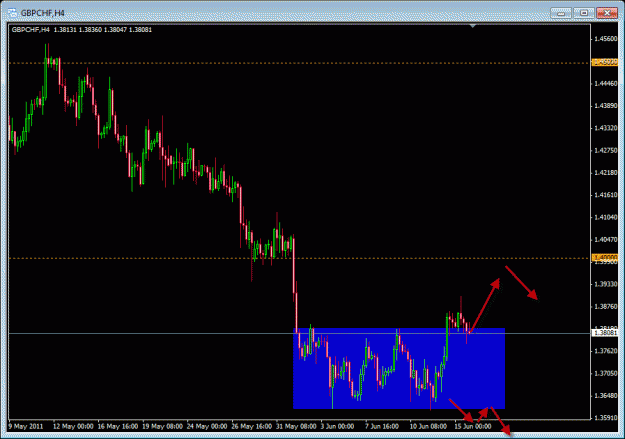625x439 pixels.
Task: Click the 24 May 00:00 time label
Action: coord(207,426)
